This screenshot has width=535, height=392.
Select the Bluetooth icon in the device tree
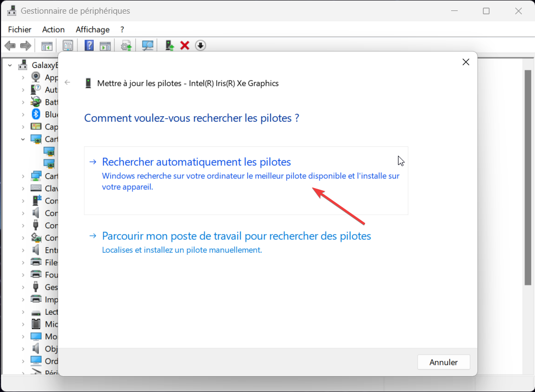pos(36,114)
